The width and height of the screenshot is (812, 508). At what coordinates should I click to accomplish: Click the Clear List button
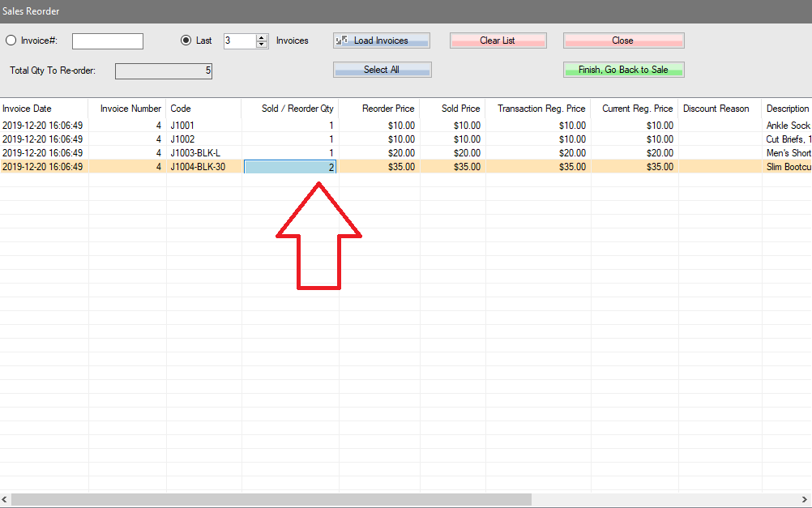[x=498, y=41]
